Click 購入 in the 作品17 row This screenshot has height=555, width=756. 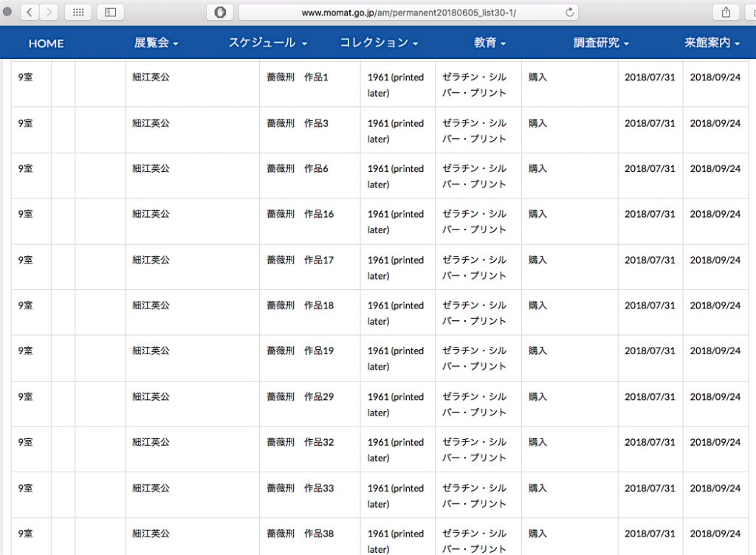(x=537, y=260)
